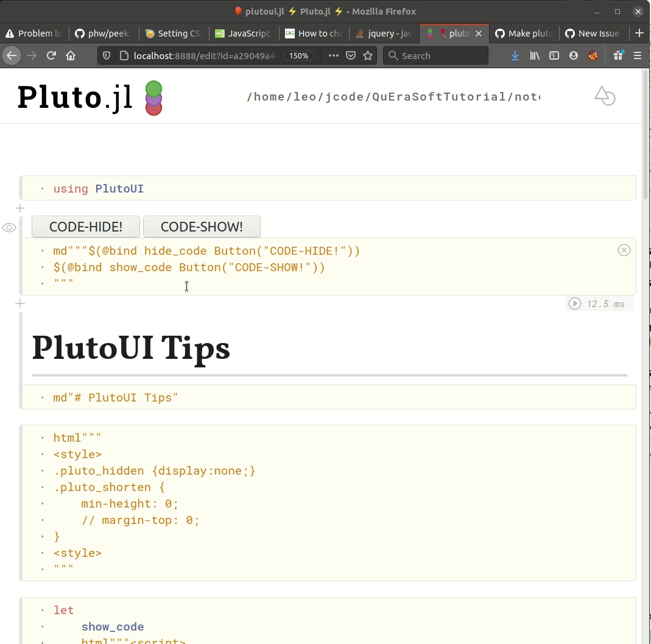This screenshot has width=651, height=644.
Task: Save page to Pocket
Action: 351,55
